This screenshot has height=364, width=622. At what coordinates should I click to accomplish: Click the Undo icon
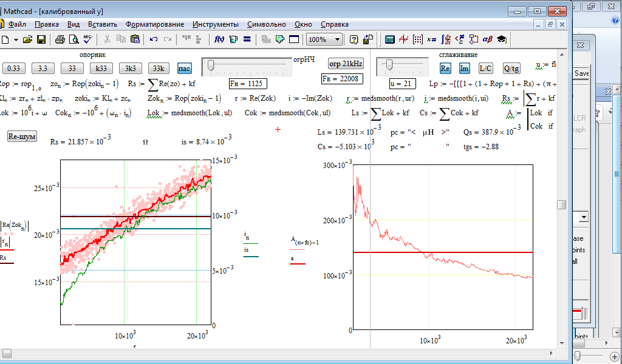[154, 39]
